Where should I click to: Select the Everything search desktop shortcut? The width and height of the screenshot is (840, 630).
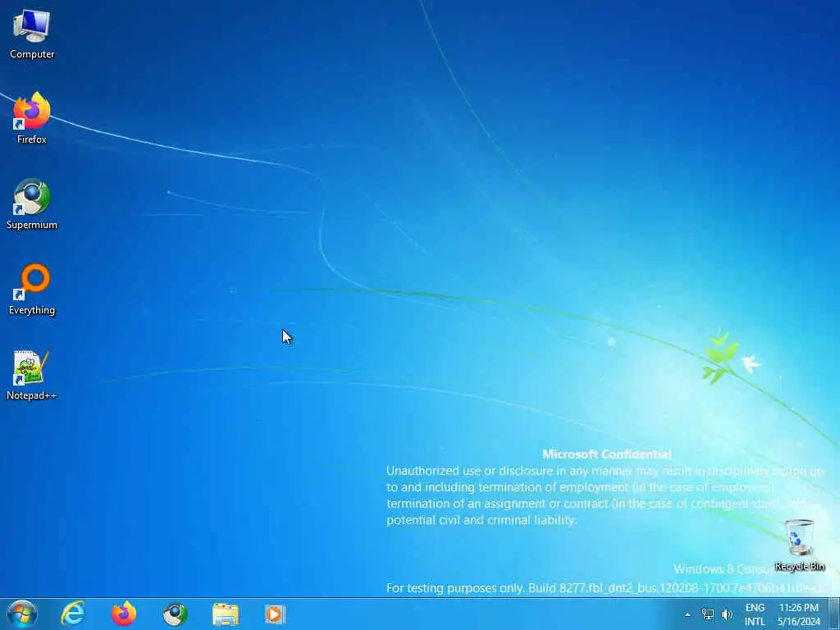(32, 289)
